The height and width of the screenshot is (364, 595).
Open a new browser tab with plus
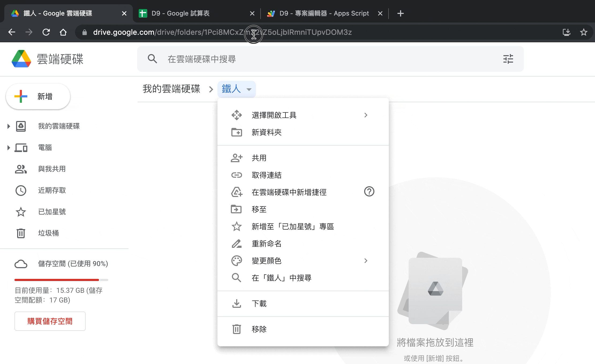[400, 13]
